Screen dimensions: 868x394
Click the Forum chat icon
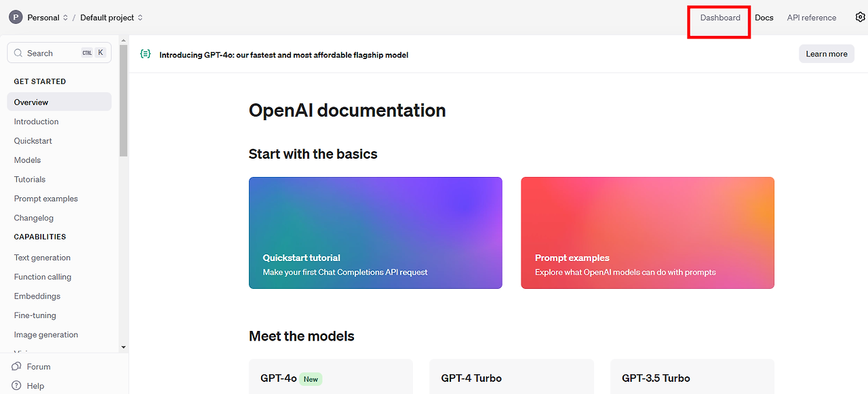17,366
